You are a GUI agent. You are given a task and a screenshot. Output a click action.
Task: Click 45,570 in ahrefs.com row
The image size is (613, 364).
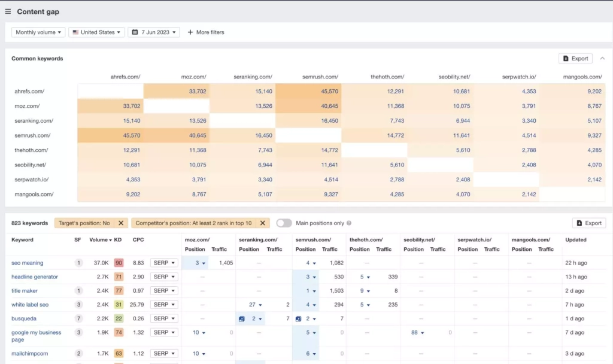tap(330, 91)
